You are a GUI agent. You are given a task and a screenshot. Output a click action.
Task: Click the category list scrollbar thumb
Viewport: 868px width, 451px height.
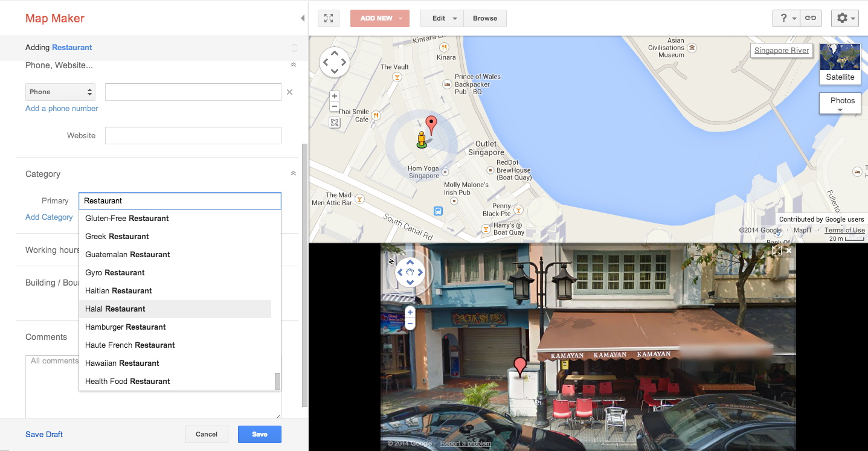277,382
